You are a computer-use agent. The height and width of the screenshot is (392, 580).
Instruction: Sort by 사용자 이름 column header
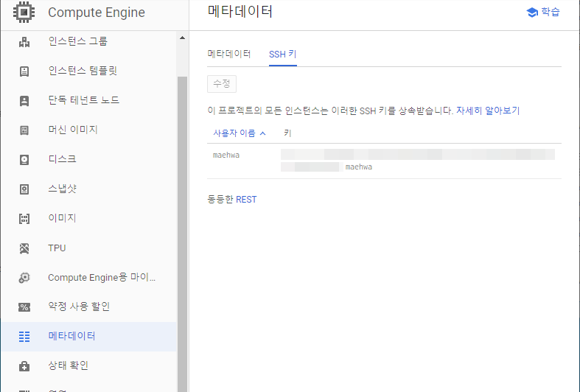234,133
